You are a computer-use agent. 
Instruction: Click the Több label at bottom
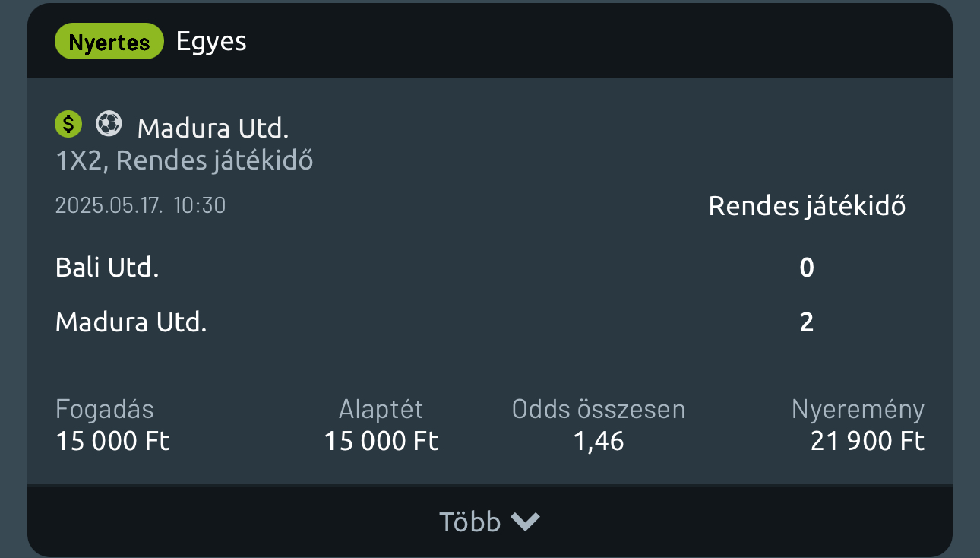point(469,522)
